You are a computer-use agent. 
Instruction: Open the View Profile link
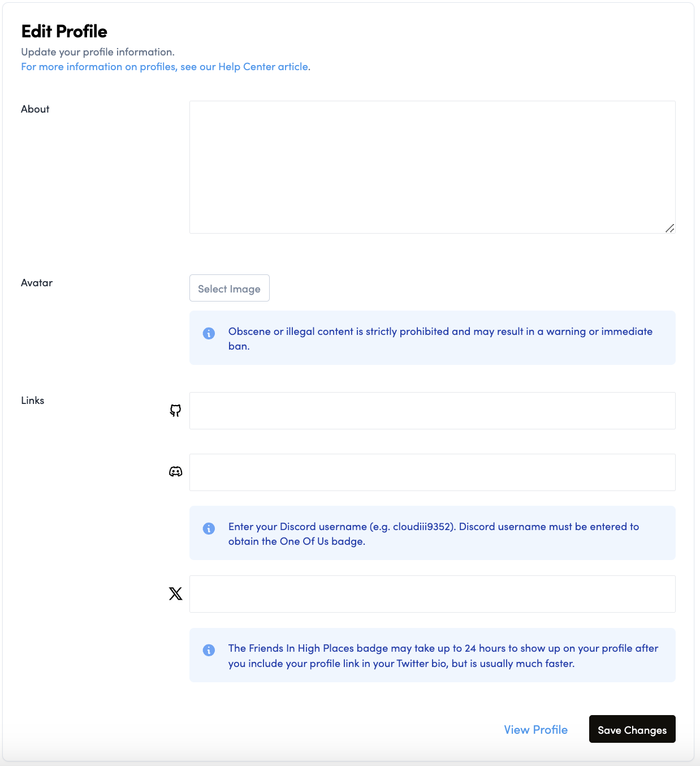pos(536,730)
